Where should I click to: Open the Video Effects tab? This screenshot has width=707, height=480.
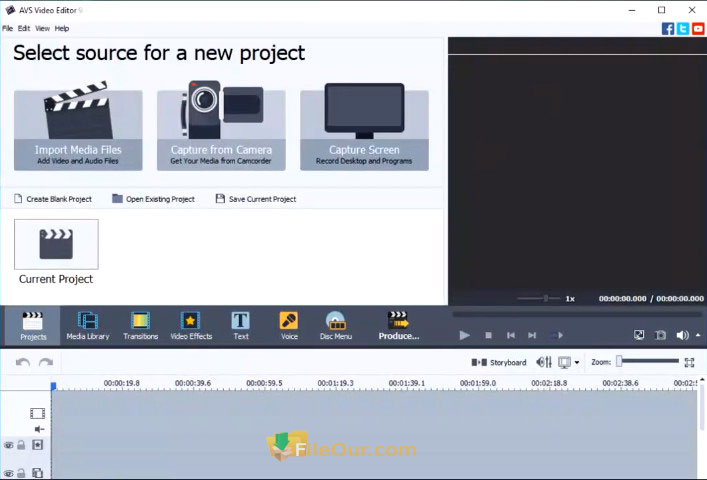pyautogui.click(x=191, y=326)
